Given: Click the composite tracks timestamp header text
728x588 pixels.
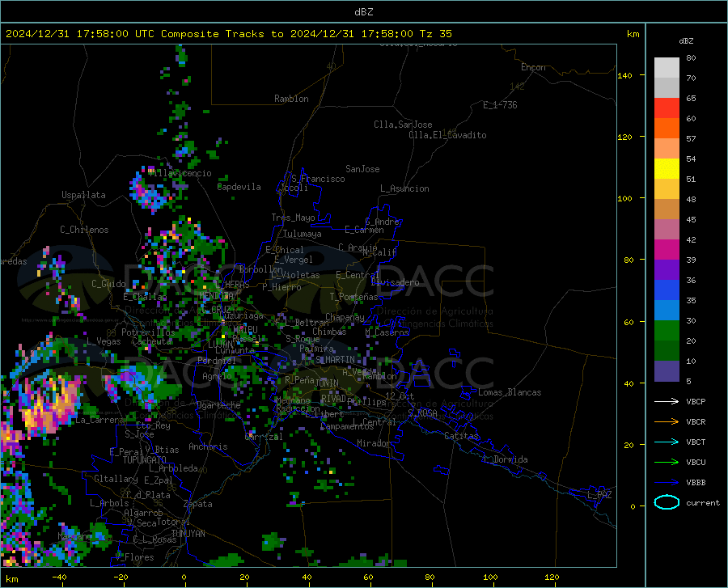Looking at the screenshot, I should [x=228, y=34].
